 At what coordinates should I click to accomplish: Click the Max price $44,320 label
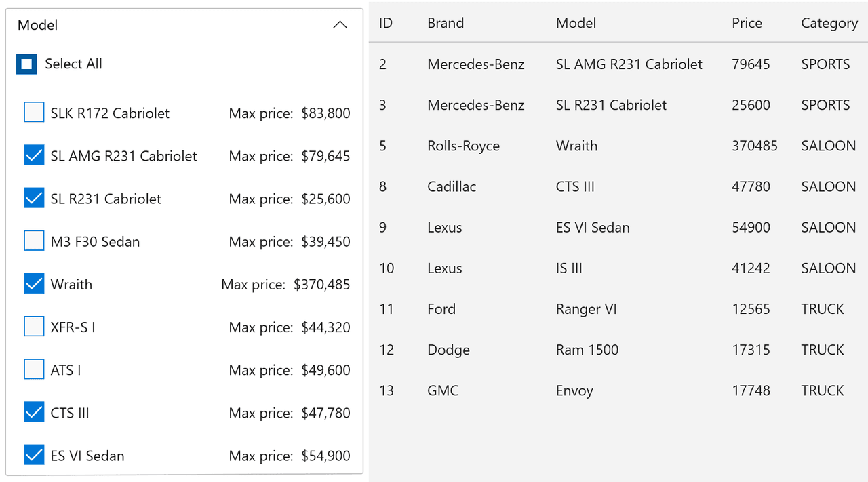click(290, 327)
